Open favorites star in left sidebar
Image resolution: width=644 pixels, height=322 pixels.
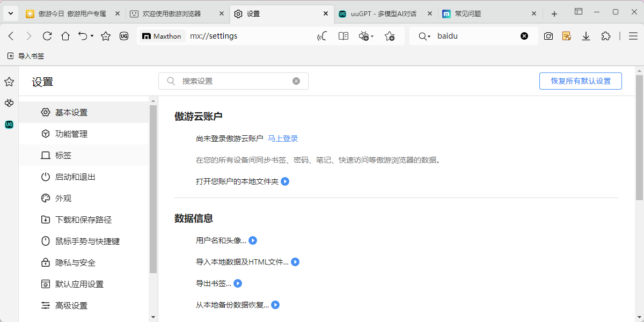click(x=9, y=82)
